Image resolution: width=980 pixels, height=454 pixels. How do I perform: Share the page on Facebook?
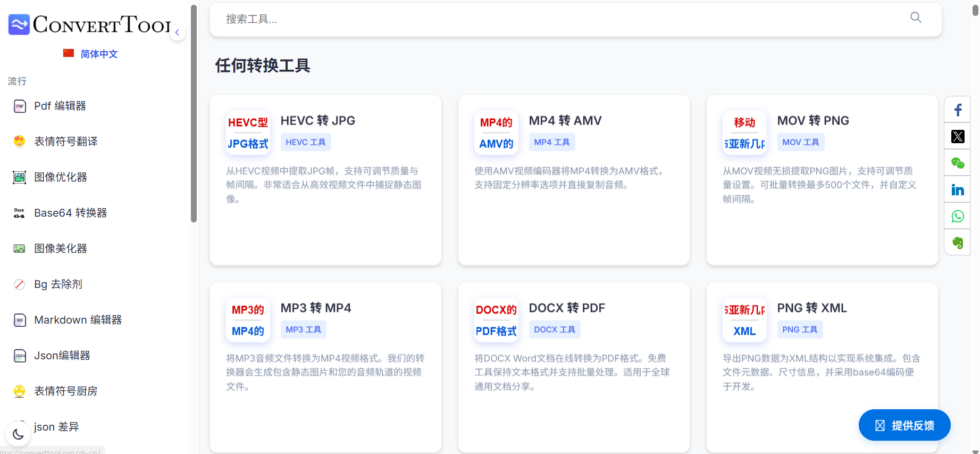pos(958,110)
